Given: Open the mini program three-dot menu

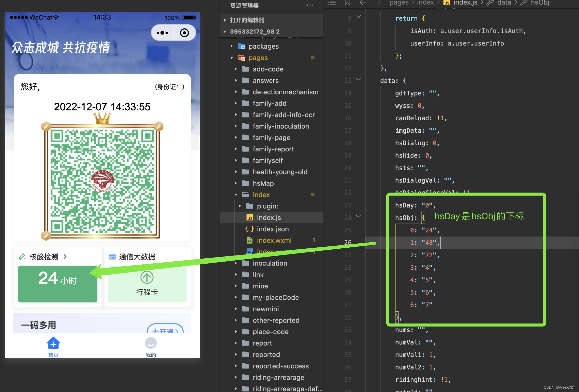Looking at the screenshot, I should click(162, 33).
